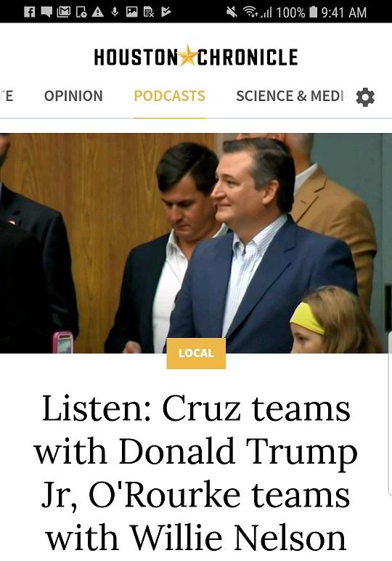The image size is (392, 561).
Task: Tap the muted sound icon in status bar
Action: (232, 12)
